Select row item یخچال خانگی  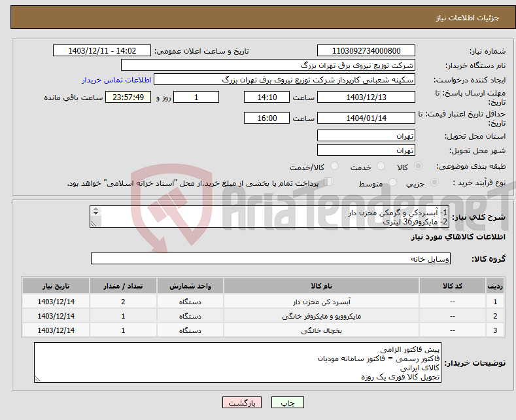[x=322, y=330]
